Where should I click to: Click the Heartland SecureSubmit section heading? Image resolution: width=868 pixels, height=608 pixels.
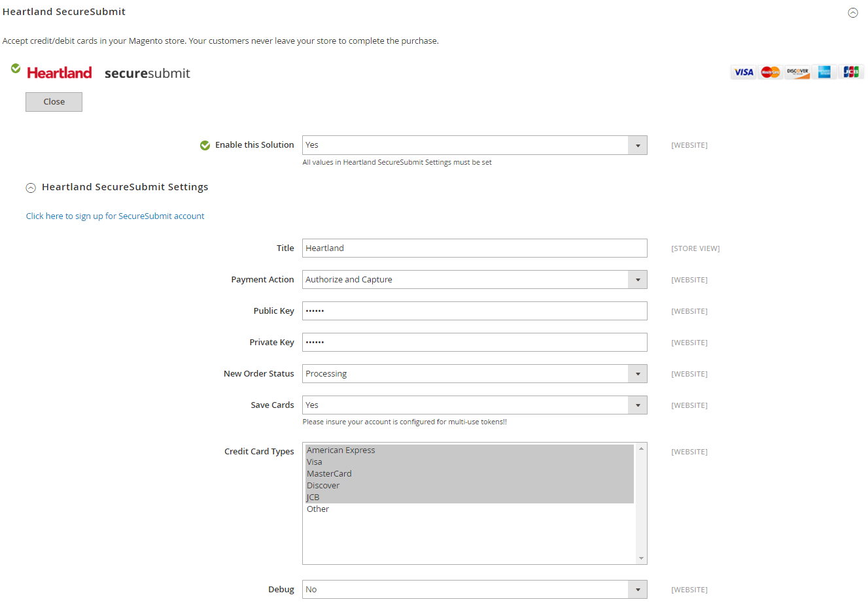[x=64, y=12]
